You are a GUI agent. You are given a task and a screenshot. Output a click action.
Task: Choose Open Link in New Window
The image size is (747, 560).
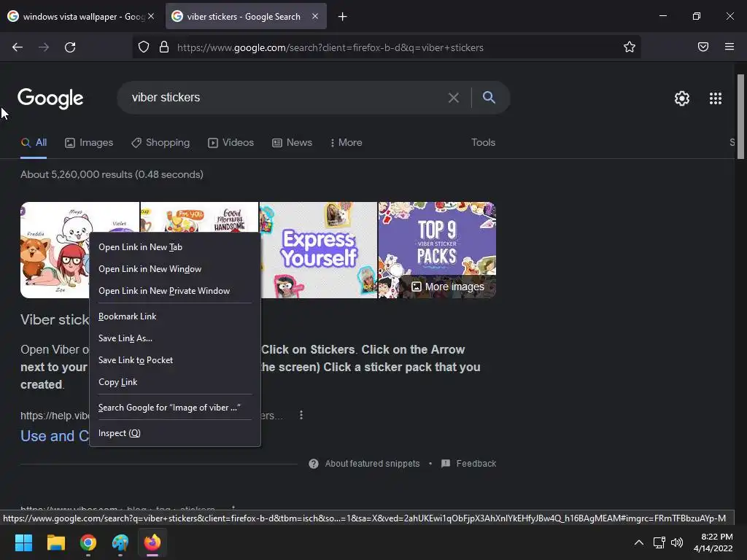(x=175, y=269)
